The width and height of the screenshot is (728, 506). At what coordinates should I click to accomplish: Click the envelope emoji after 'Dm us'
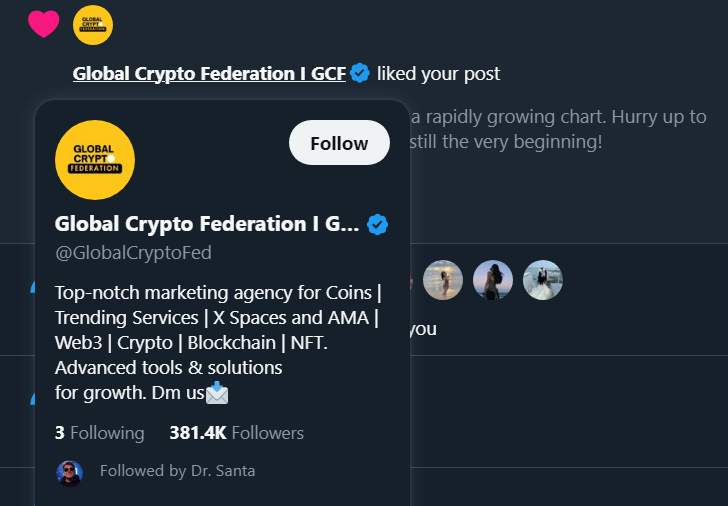[x=217, y=394]
